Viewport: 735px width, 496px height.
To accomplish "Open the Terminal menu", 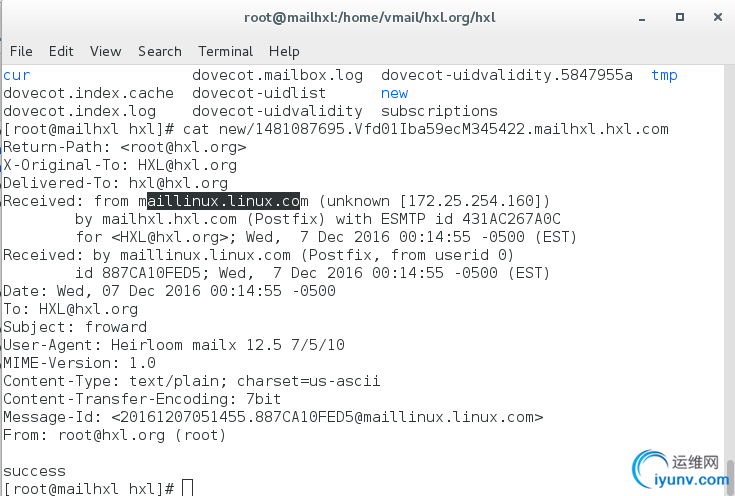I will 225,51.
